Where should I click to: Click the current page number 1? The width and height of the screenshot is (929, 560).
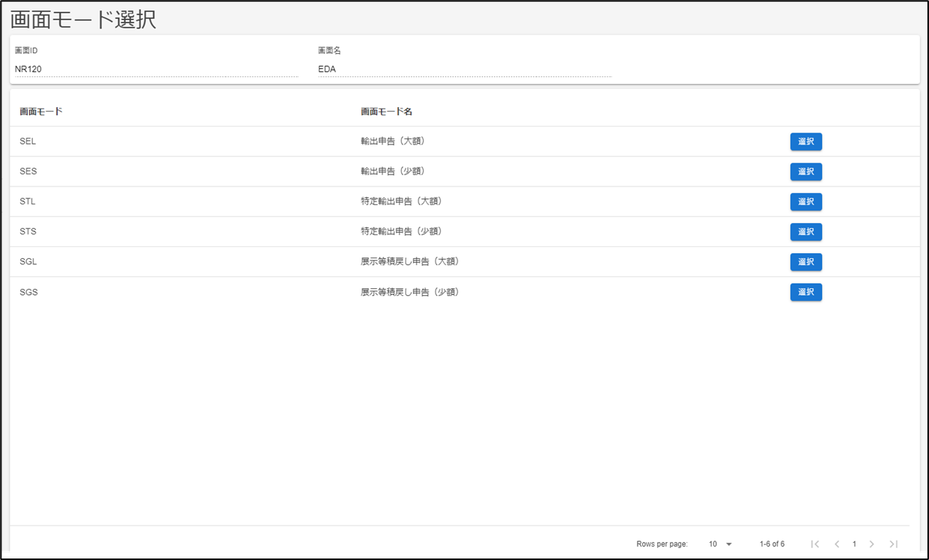[854, 544]
